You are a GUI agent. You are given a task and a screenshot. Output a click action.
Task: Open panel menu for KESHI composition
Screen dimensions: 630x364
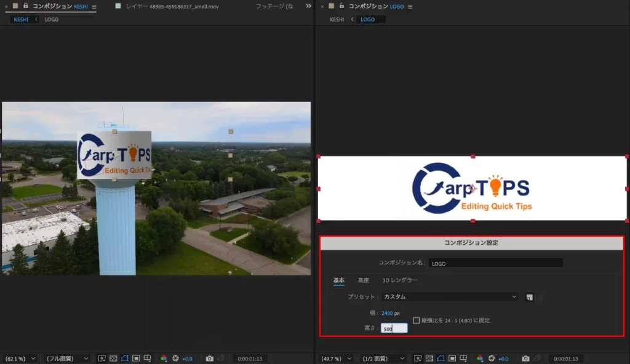(x=94, y=6)
